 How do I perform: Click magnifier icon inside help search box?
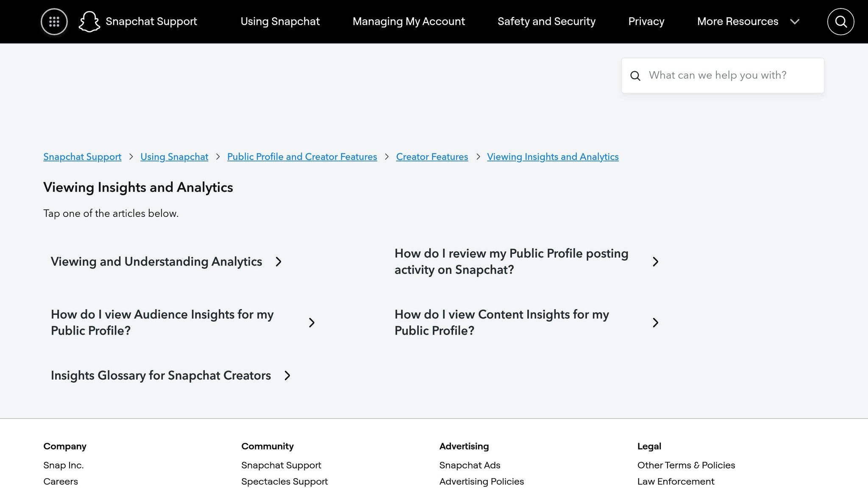635,76
